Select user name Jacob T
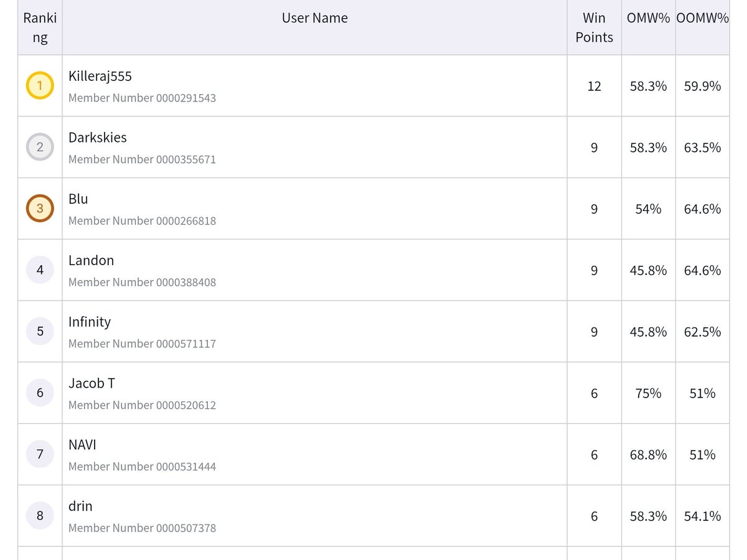747x560 pixels. (92, 384)
